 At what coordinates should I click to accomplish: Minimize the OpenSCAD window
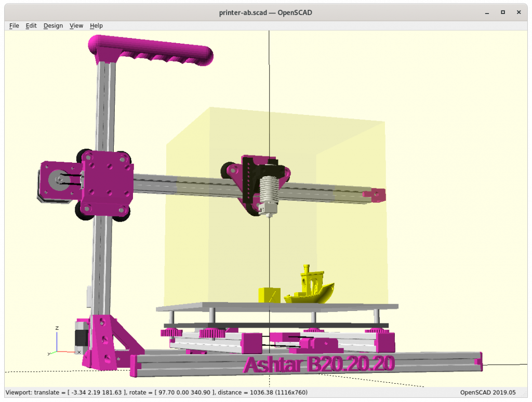click(x=487, y=12)
